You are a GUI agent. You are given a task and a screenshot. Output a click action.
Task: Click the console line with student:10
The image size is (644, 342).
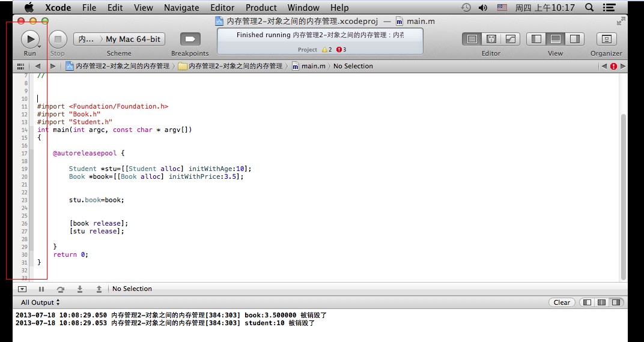[165, 323]
